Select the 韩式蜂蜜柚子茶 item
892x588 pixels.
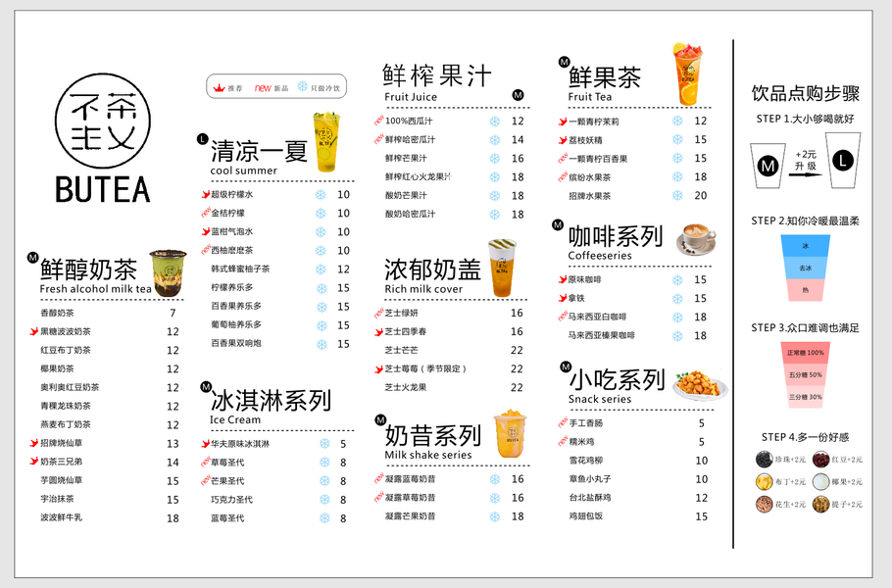pyautogui.click(x=240, y=269)
